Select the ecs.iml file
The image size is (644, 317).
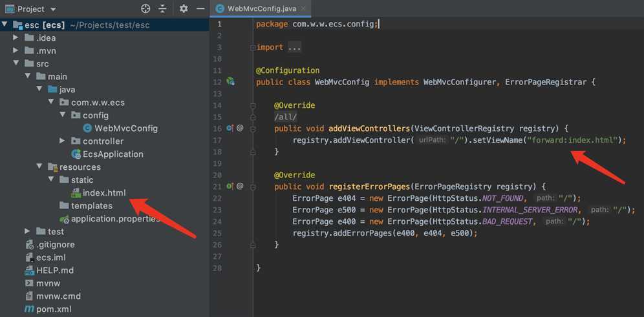pos(51,258)
